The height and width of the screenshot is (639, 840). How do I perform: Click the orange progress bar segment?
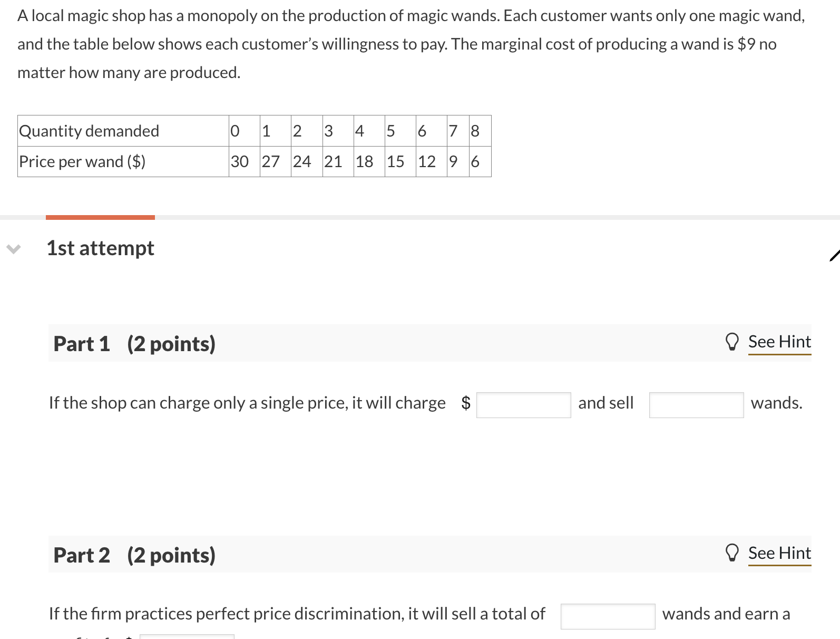[x=100, y=217]
